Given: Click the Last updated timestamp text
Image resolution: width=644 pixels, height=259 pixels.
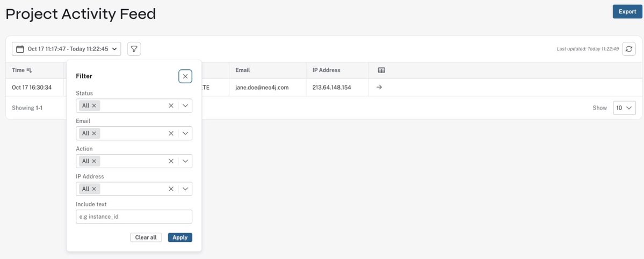Looking at the screenshot, I should pyautogui.click(x=587, y=49).
